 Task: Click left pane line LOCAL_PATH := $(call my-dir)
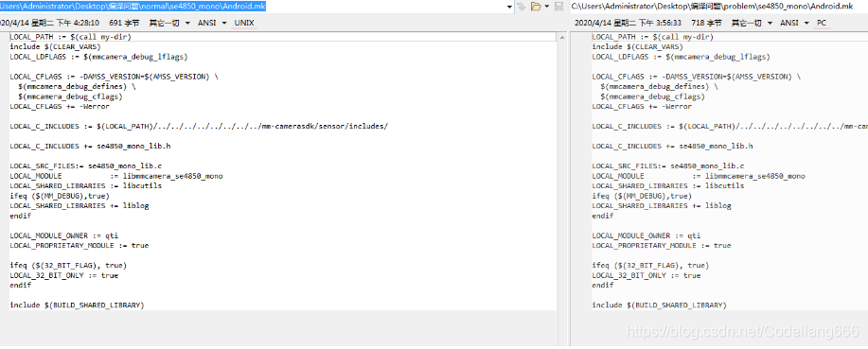[70, 37]
